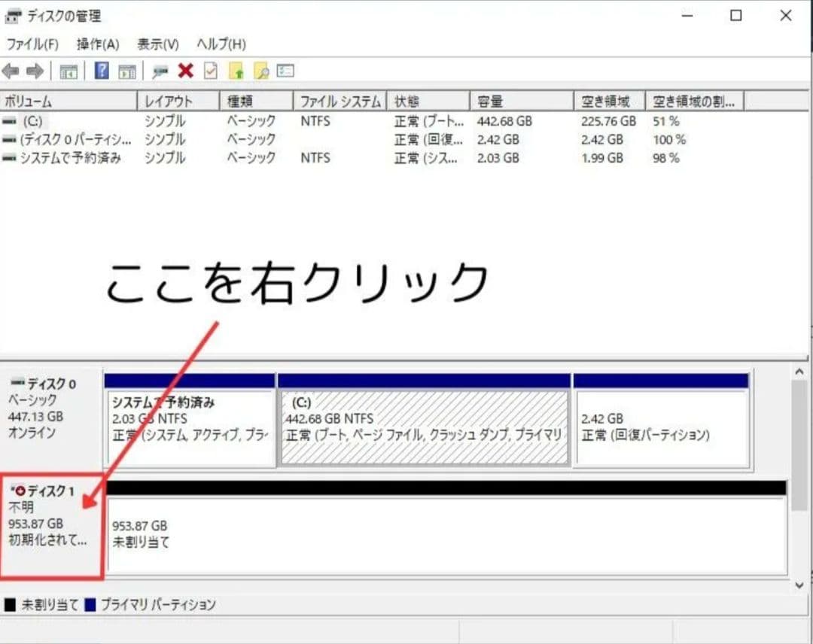Image resolution: width=813 pixels, height=644 pixels.
Task: Click the rightmost list settings toolbar icon
Action: click(285, 71)
